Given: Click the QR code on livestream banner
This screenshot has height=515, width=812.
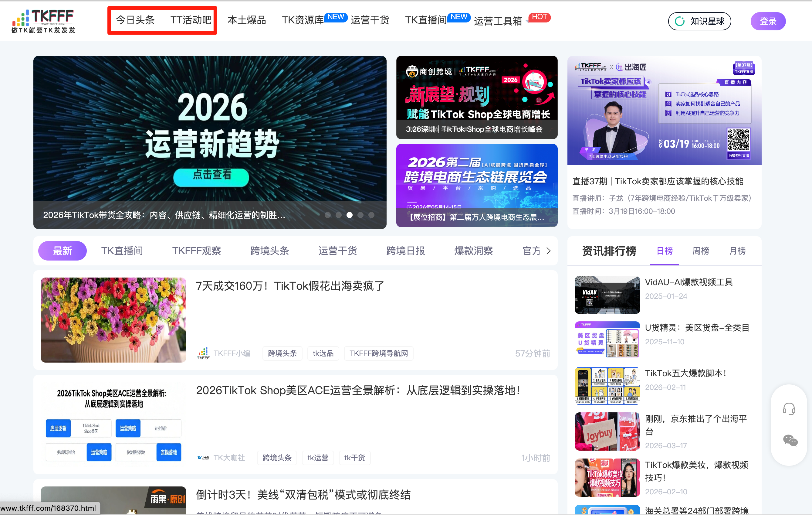Looking at the screenshot, I should coord(738,140).
